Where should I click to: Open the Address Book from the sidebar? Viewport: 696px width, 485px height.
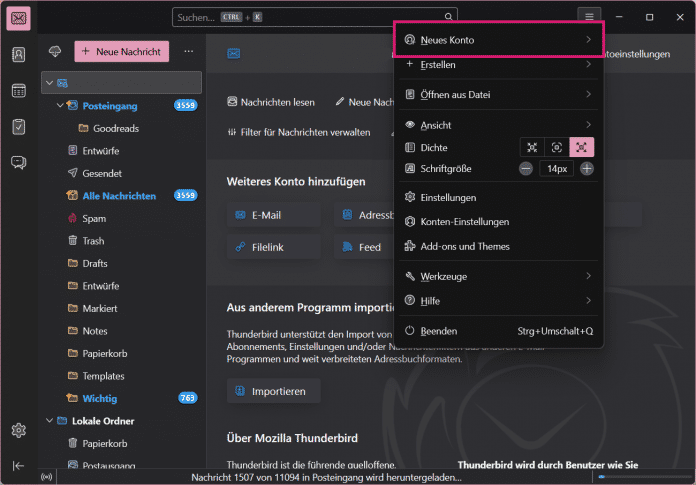19,55
